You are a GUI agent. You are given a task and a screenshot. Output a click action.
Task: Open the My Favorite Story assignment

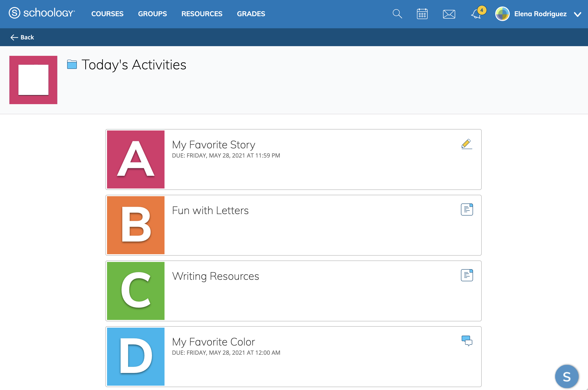(x=214, y=144)
